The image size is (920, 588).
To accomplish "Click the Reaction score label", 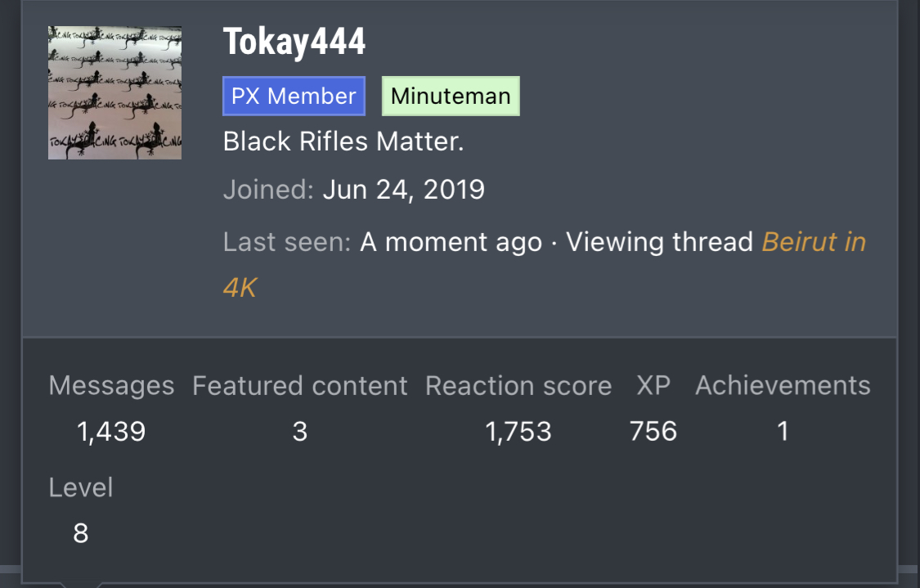I will point(518,385).
